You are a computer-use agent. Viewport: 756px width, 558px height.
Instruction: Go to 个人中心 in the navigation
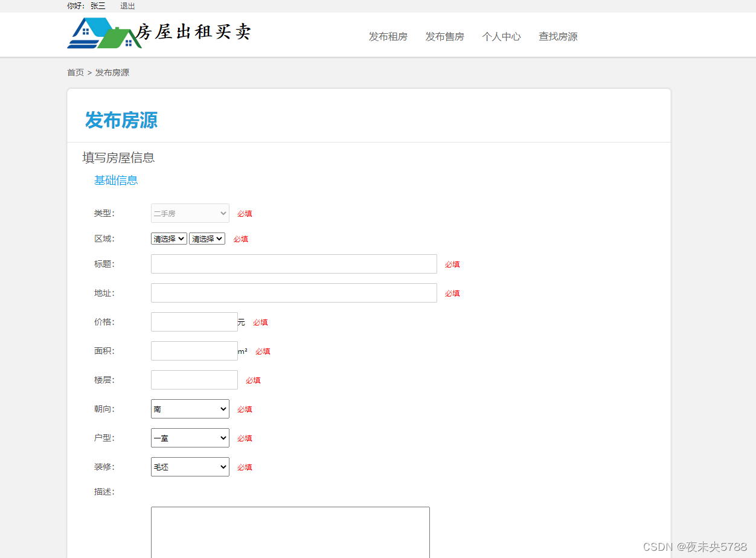click(x=501, y=37)
